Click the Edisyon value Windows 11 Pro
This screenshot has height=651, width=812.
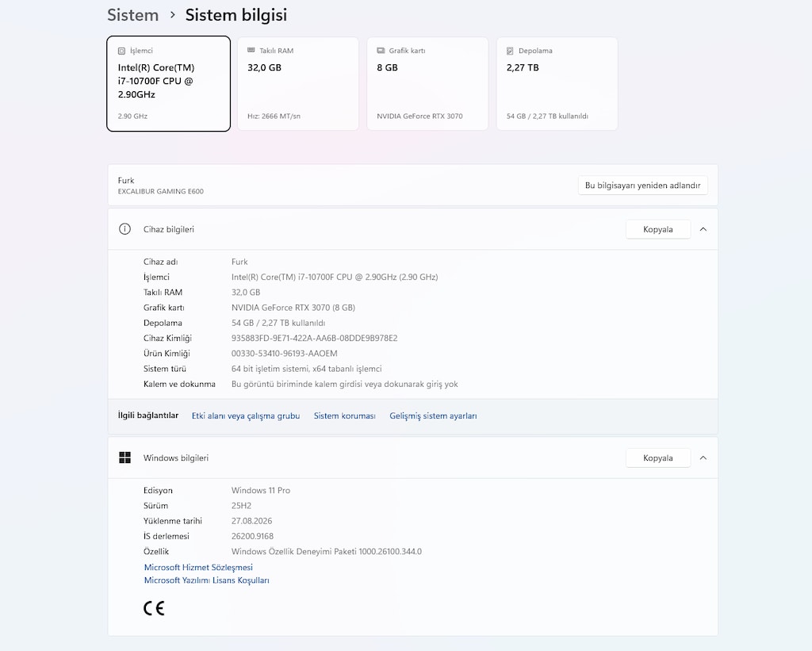[261, 490]
